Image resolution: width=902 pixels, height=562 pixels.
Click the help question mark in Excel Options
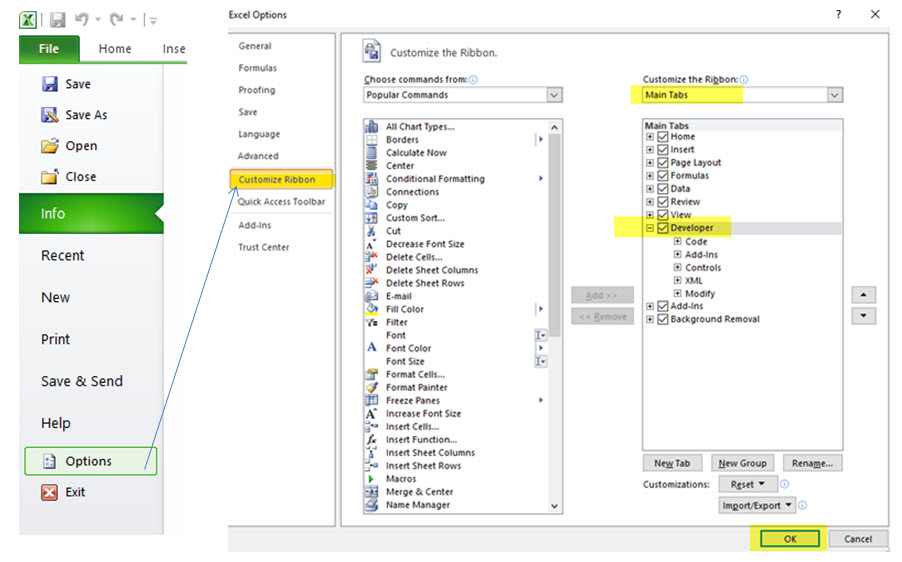(839, 14)
